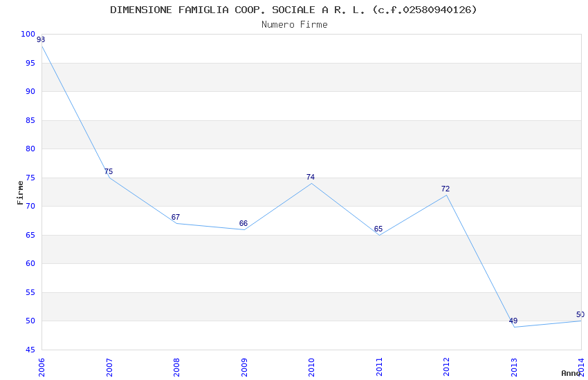Select the data label 49 for 2013
This screenshot has height=380, width=588.
[513, 321]
